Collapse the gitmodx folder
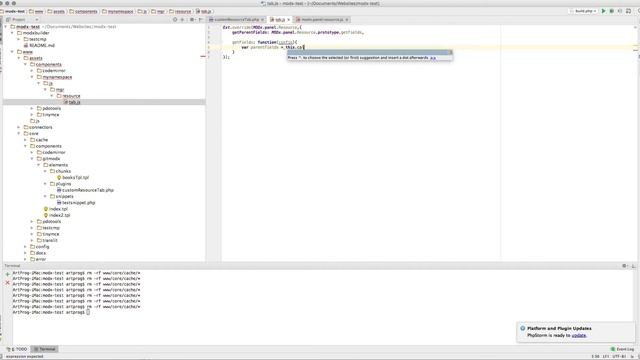Image resolution: width=640 pixels, height=360 pixels. point(32,158)
